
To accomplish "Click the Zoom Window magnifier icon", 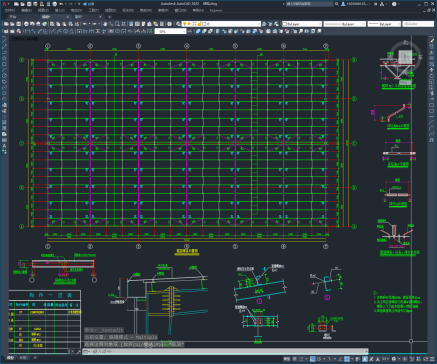I will click(117, 24).
